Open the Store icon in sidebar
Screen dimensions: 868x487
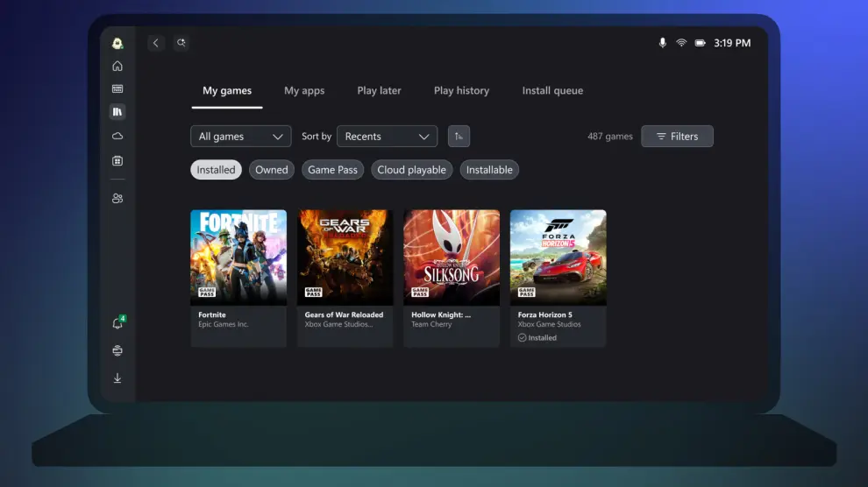117,161
